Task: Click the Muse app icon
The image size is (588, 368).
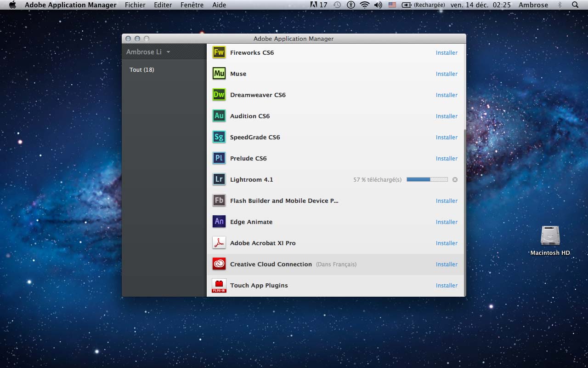Action: point(219,74)
